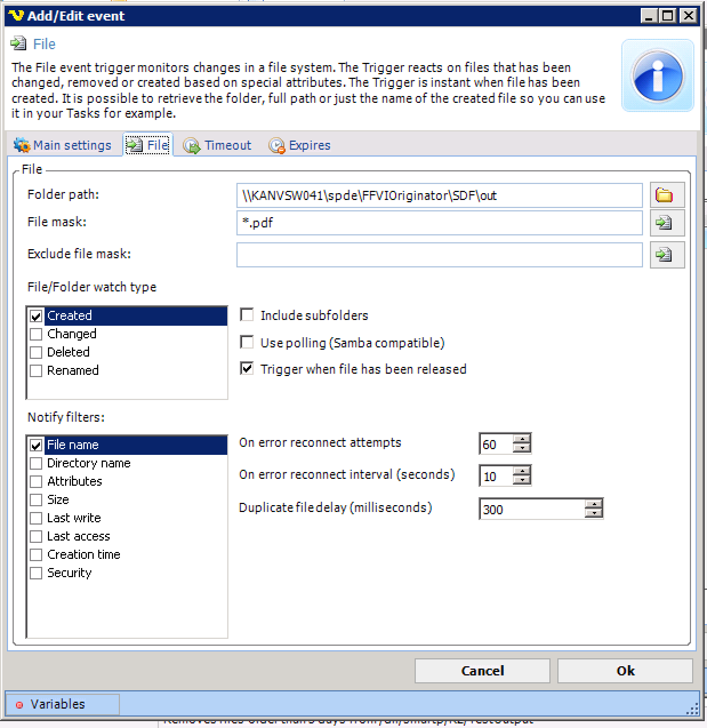Uncheck Trigger when file has been released
The height and width of the screenshot is (728, 707).
pos(247,369)
